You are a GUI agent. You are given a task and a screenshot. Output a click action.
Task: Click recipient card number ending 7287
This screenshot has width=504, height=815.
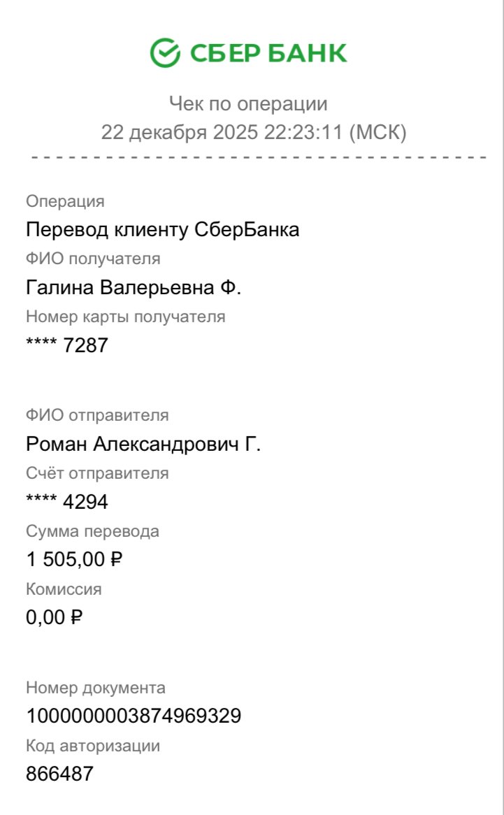[x=67, y=345]
